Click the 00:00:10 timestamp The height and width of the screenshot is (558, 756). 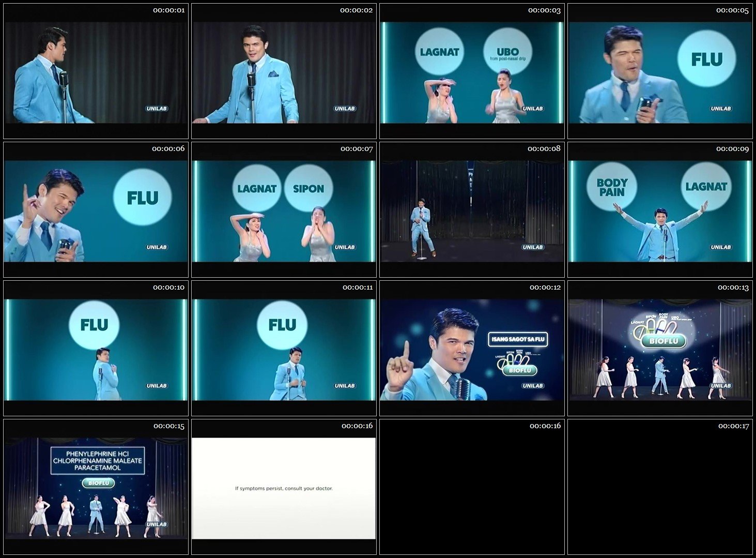(168, 288)
